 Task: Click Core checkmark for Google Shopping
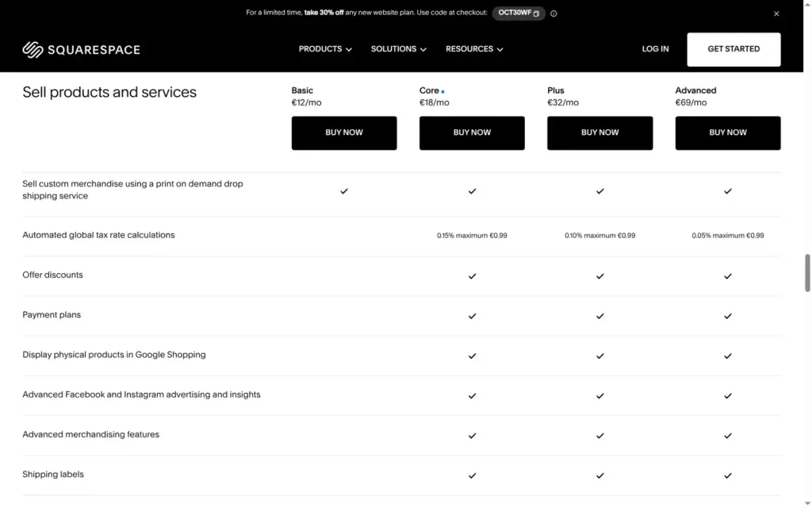point(472,356)
